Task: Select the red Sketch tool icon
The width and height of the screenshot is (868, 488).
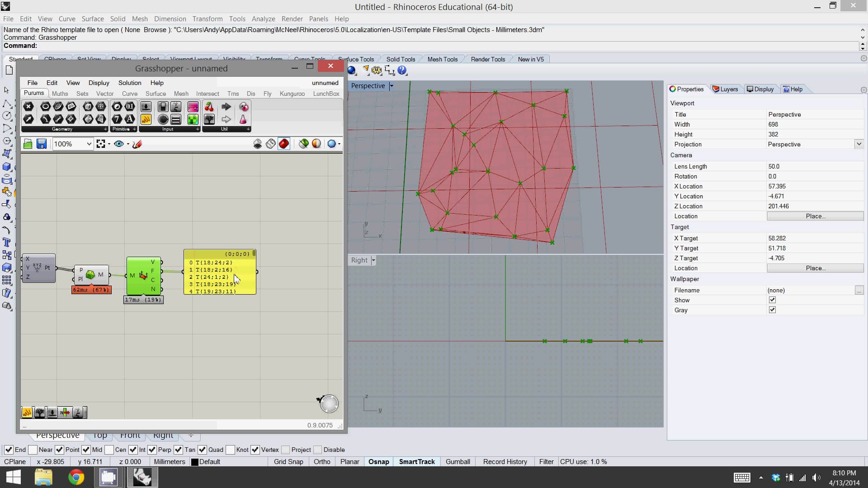Action: coord(137,144)
